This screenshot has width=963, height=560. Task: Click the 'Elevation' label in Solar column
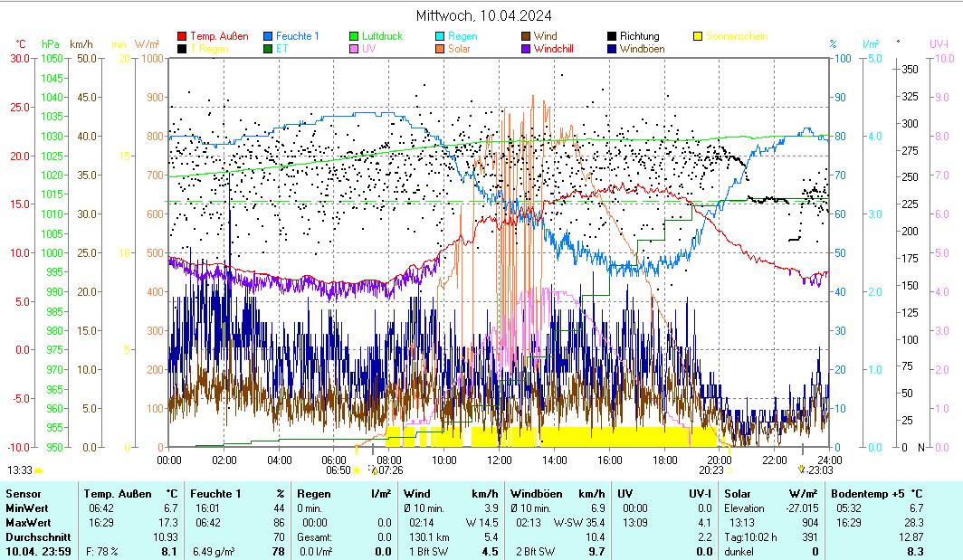click(744, 508)
